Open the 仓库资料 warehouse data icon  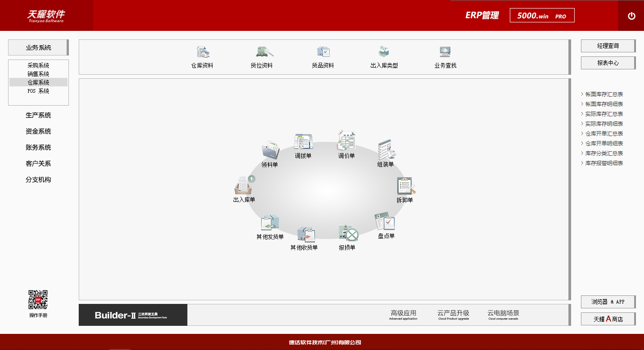pos(203,52)
